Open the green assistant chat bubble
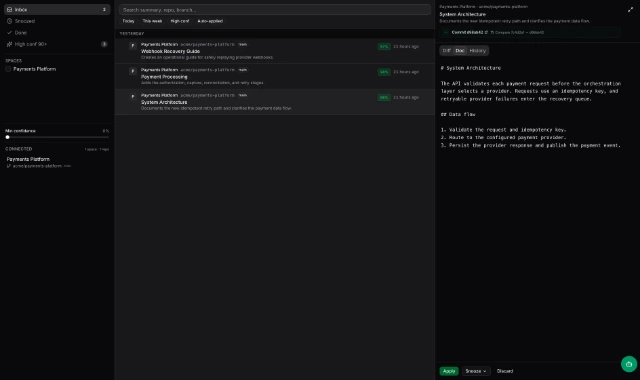 tap(629, 364)
